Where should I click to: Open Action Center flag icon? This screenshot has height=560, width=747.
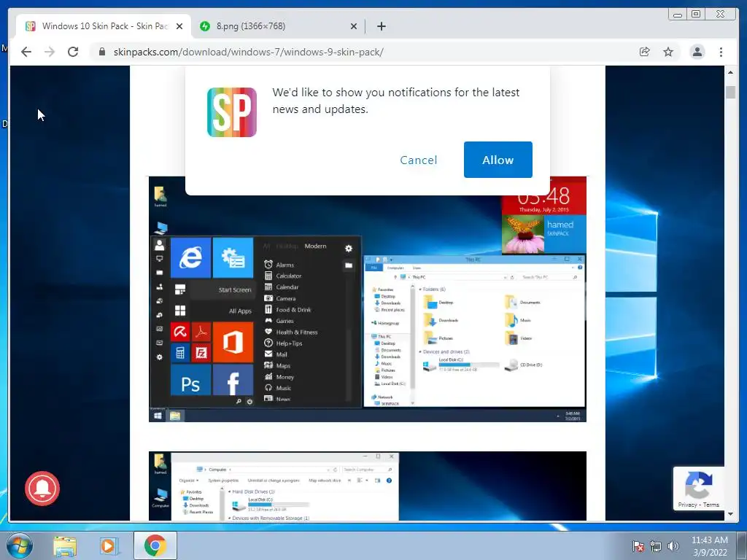638,546
